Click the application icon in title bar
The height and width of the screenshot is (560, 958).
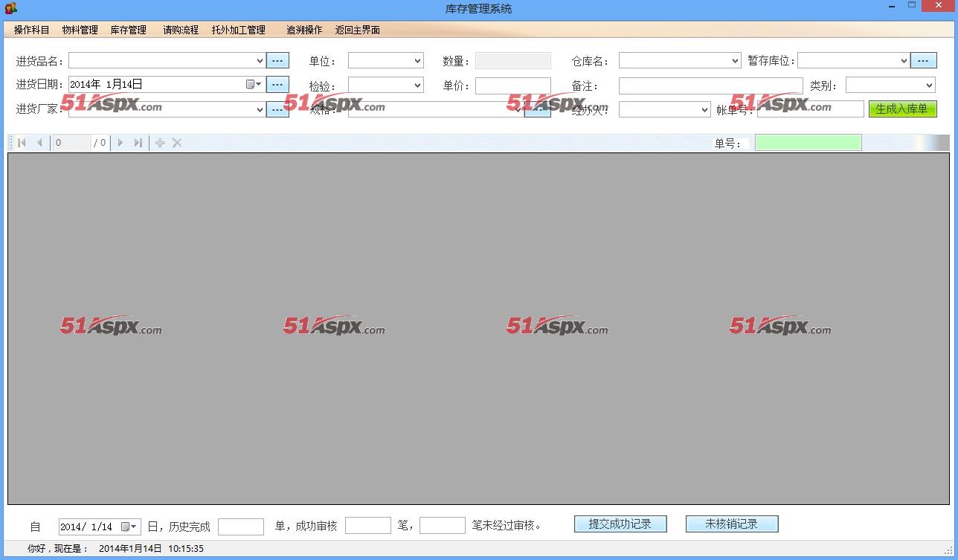tap(10, 8)
